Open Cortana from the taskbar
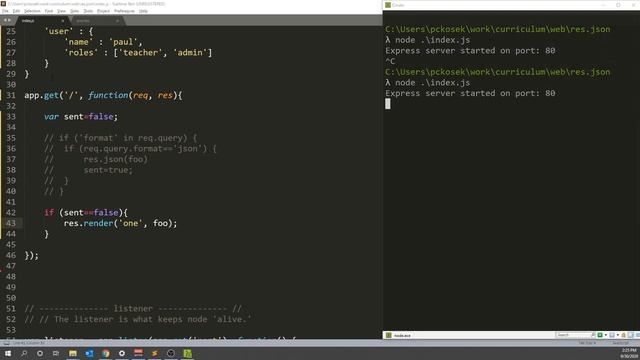 [x=40, y=353]
